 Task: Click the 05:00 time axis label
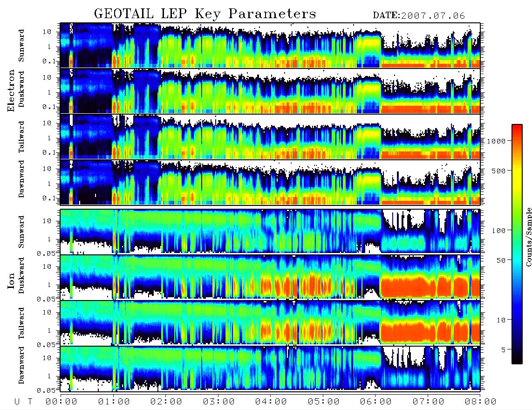tap(324, 402)
